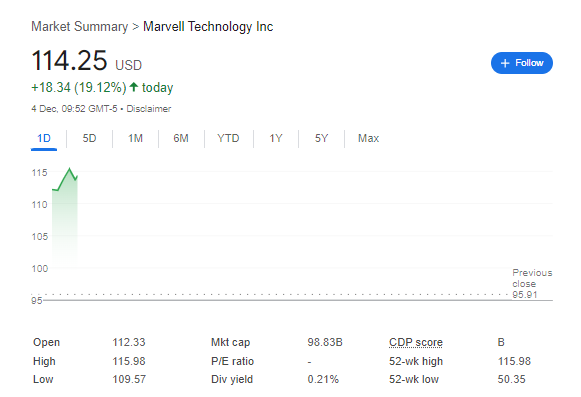Click the CDP score underlined label

tap(416, 342)
